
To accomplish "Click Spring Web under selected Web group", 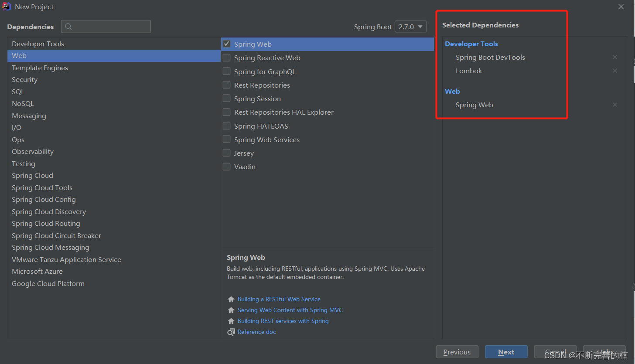I will click(474, 105).
